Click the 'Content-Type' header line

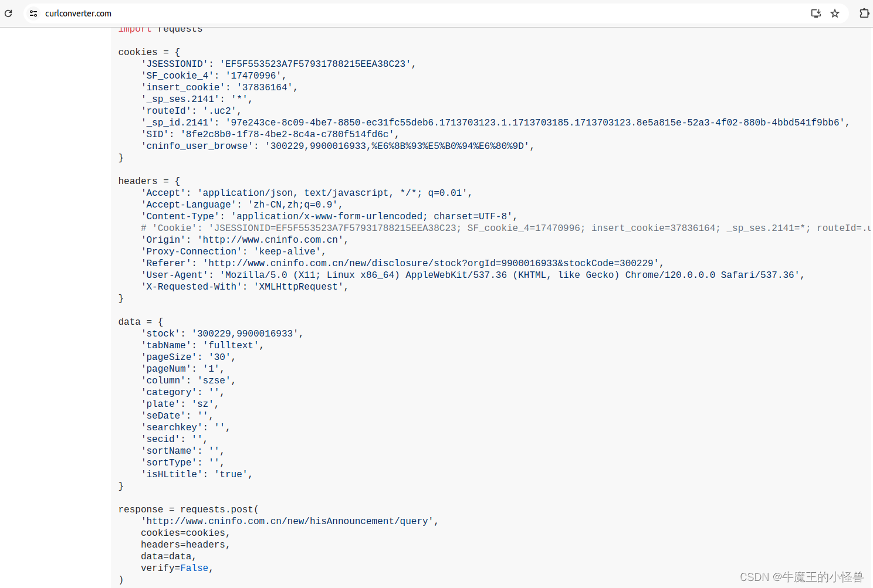pos(329,216)
